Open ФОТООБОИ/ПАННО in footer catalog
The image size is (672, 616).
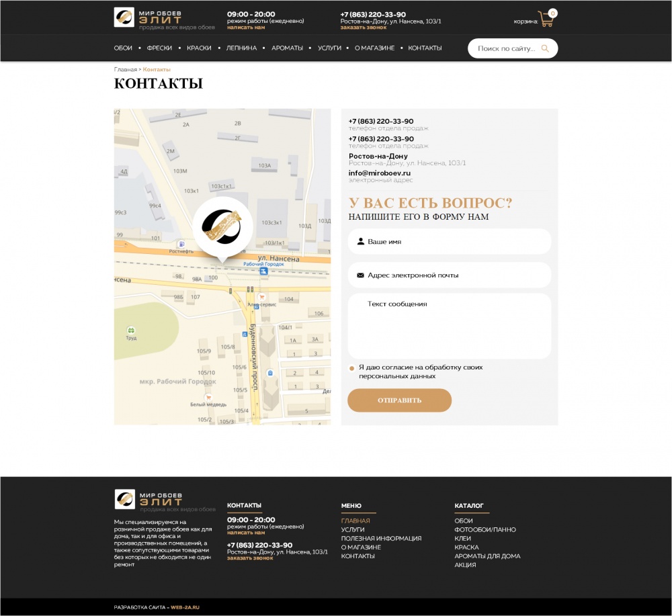(485, 530)
